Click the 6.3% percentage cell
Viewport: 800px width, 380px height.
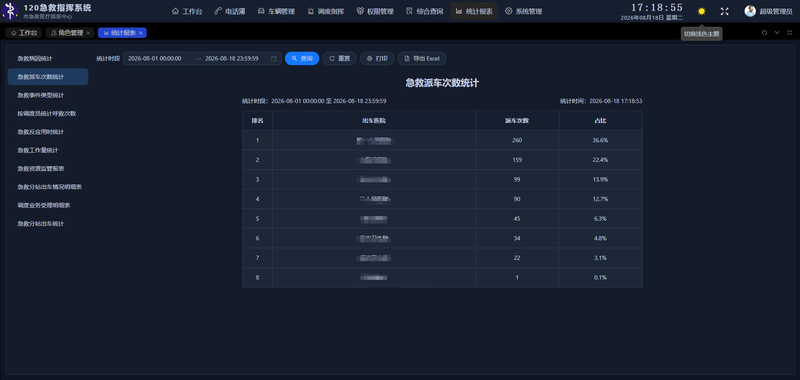tap(601, 219)
